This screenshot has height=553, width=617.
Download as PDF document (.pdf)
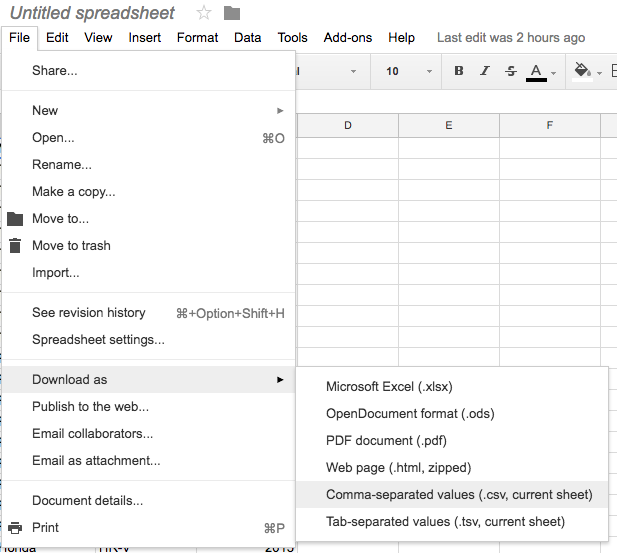tap(452, 440)
